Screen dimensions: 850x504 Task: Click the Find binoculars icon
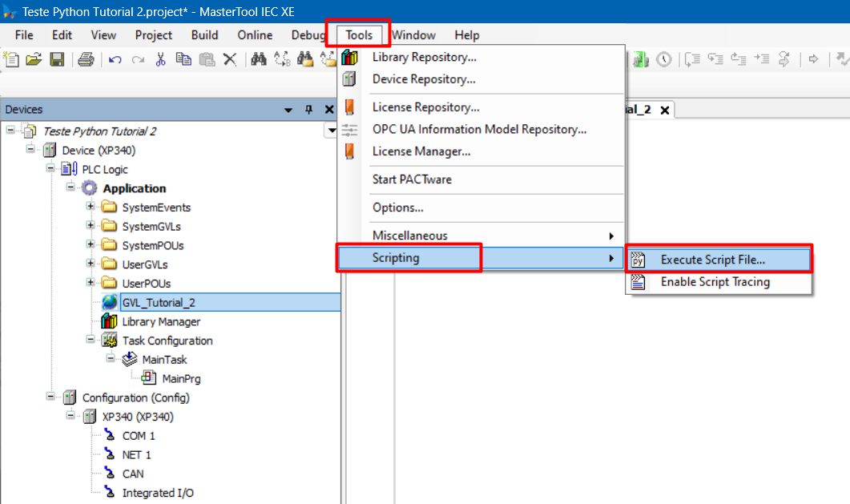point(259,59)
